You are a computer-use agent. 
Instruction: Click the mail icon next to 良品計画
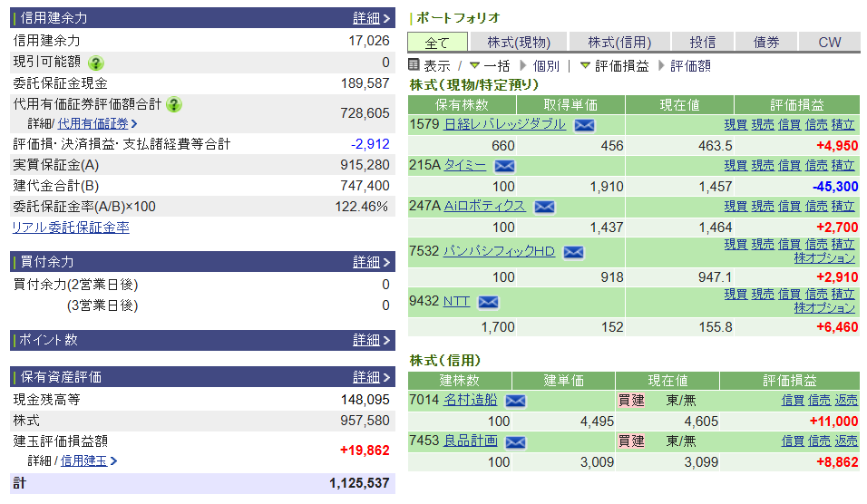pos(515,441)
